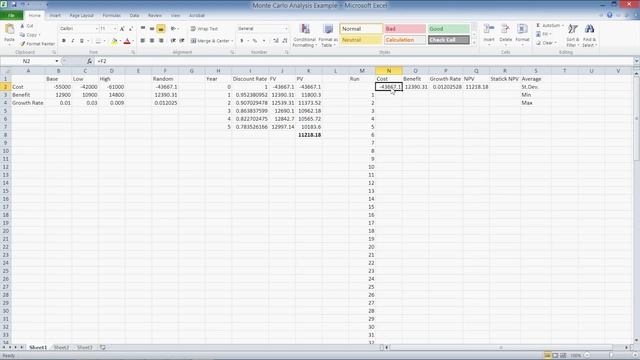The height and width of the screenshot is (360, 640).
Task: Switch to the Insert tab
Action: click(55, 16)
